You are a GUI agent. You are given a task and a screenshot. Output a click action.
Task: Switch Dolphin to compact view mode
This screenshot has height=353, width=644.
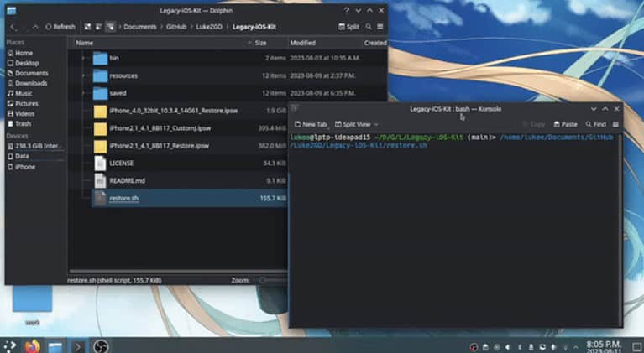(99, 27)
